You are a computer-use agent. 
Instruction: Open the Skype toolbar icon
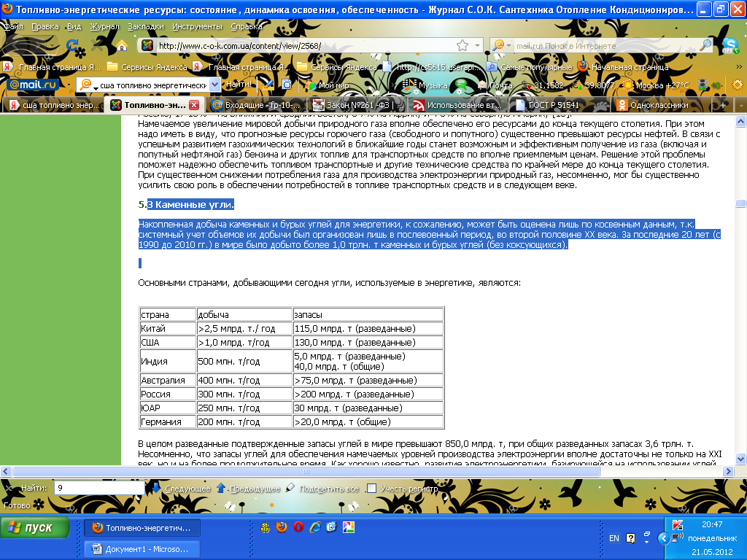point(729,46)
